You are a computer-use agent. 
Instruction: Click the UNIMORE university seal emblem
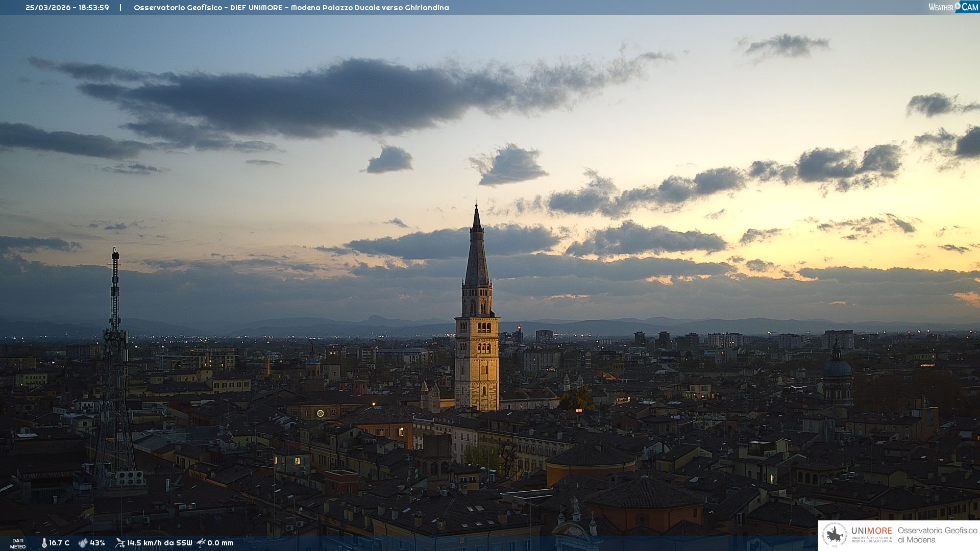tap(835, 535)
